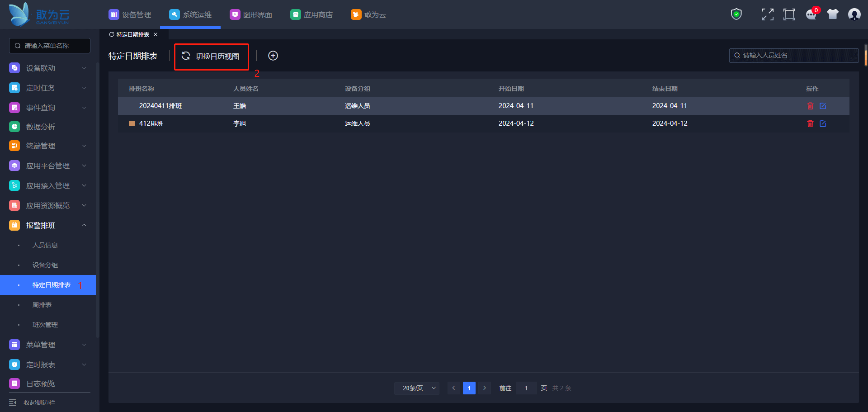The width and height of the screenshot is (868, 412).
Task: Toggle fullscreen with the expand arrows icon
Action: coord(767,14)
